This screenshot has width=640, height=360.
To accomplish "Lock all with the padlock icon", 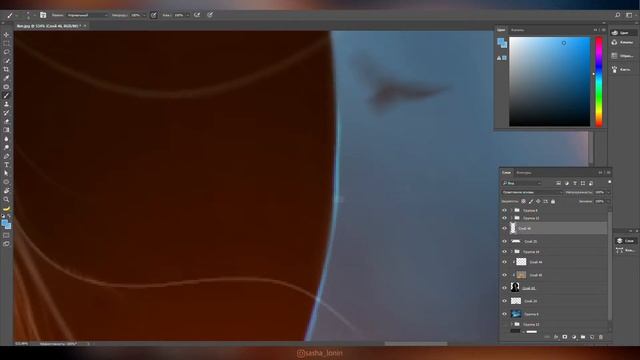I will coord(553,201).
